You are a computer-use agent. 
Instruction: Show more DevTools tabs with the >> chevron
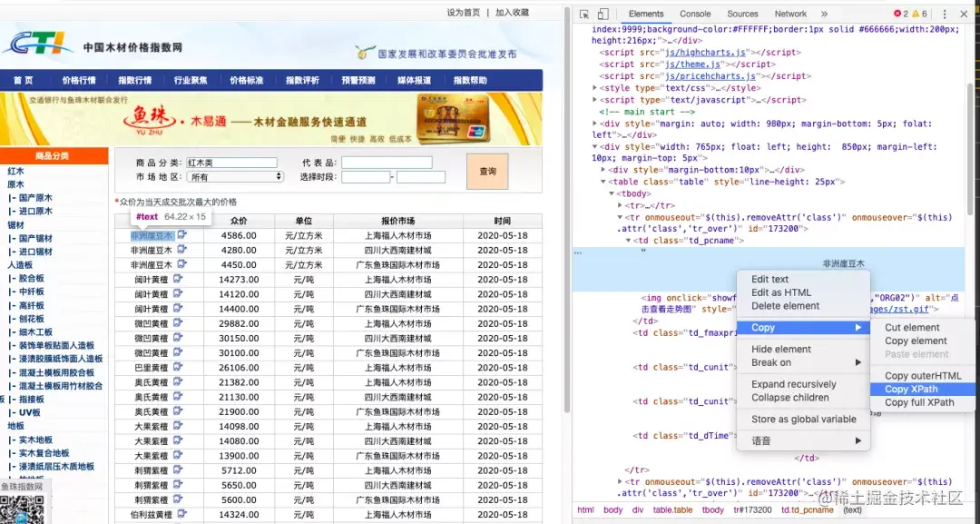824,14
